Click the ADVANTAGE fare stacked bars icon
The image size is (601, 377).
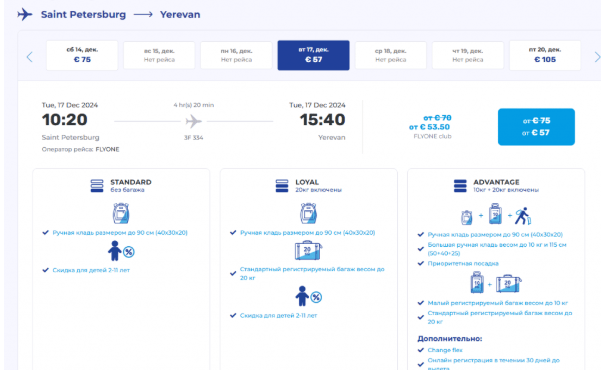click(x=460, y=186)
